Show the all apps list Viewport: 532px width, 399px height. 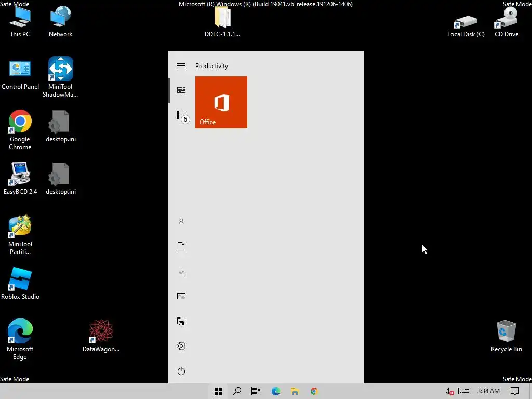click(x=182, y=116)
